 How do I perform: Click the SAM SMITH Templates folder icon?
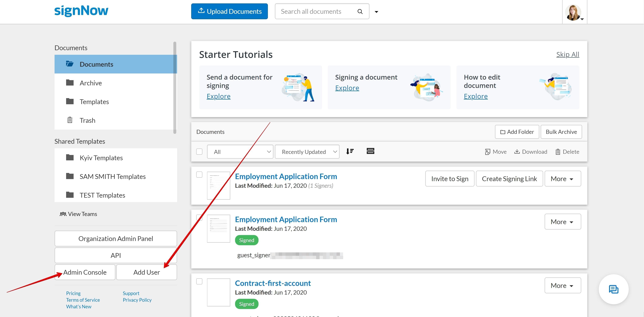(70, 176)
